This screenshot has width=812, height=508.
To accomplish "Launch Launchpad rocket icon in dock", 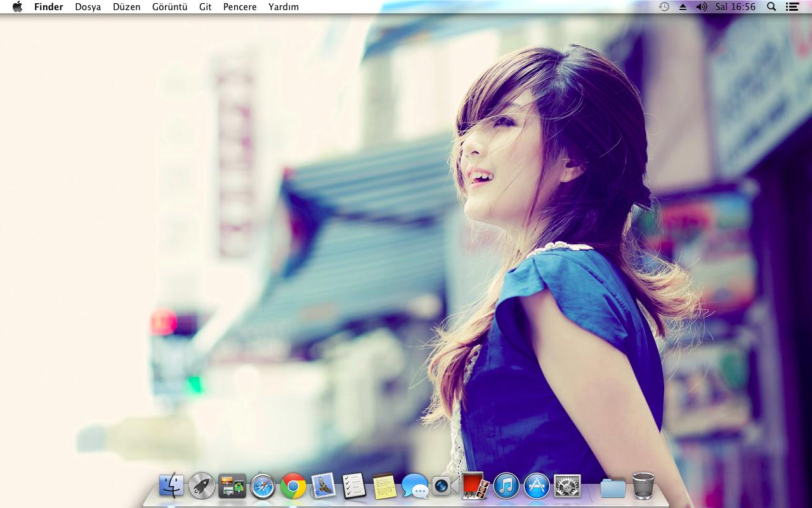I will (x=202, y=486).
